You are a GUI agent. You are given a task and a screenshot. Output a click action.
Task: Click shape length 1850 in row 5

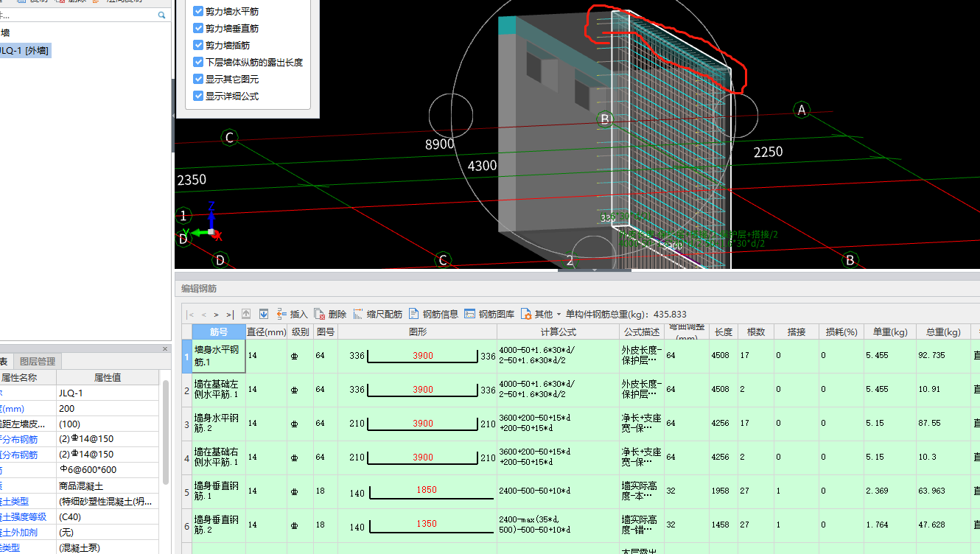coord(426,490)
